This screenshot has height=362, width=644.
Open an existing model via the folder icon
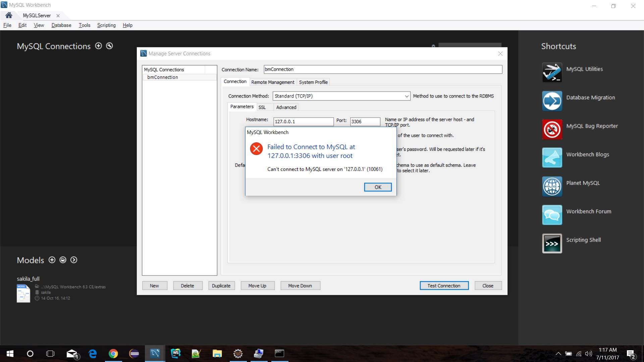[x=63, y=260]
